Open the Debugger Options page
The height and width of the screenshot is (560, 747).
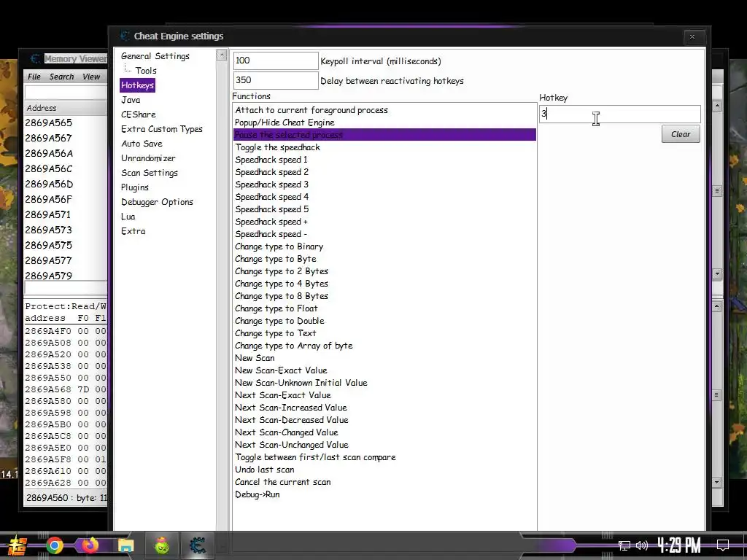(157, 202)
